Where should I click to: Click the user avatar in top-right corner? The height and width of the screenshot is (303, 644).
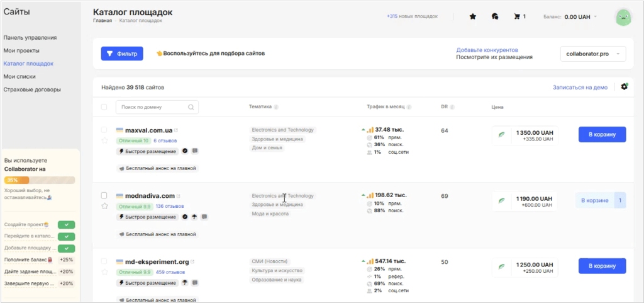tap(623, 18)
